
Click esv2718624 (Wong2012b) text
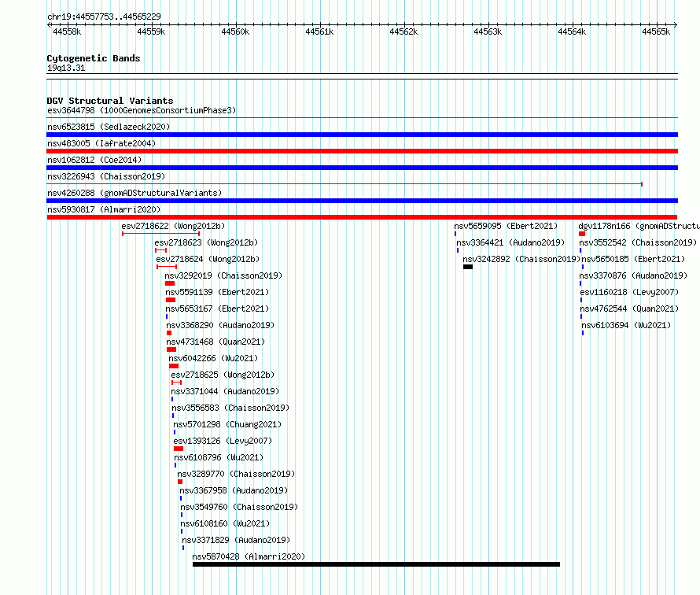tap(208, 259)
